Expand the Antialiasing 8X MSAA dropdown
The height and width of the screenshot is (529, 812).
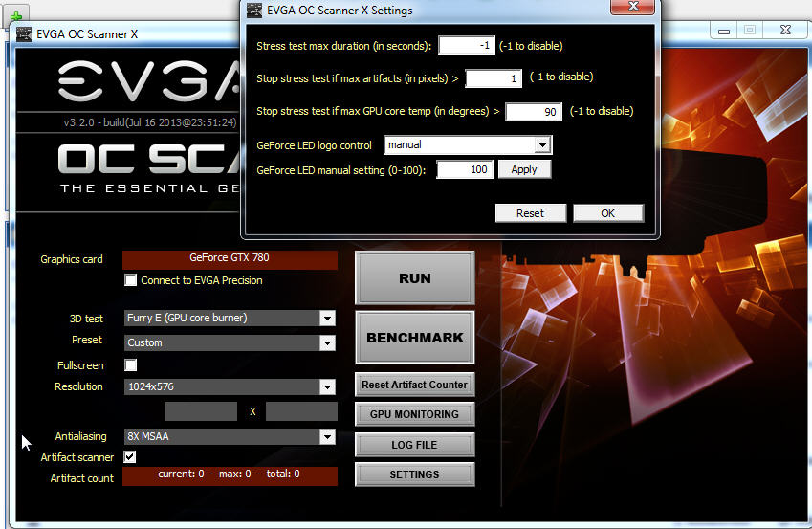coord(327,437)
